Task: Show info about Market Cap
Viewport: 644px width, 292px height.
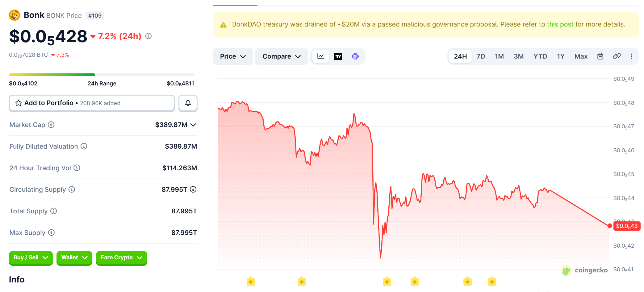Action: coord(51,125)
